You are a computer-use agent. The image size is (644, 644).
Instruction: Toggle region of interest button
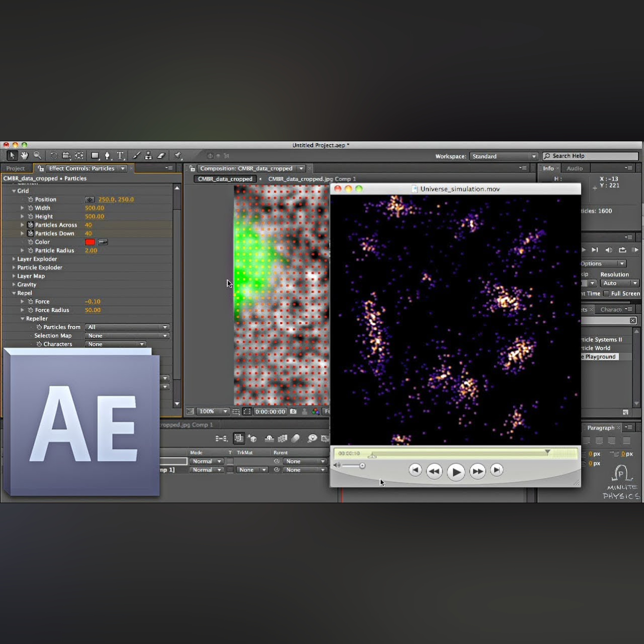(247, 412)
